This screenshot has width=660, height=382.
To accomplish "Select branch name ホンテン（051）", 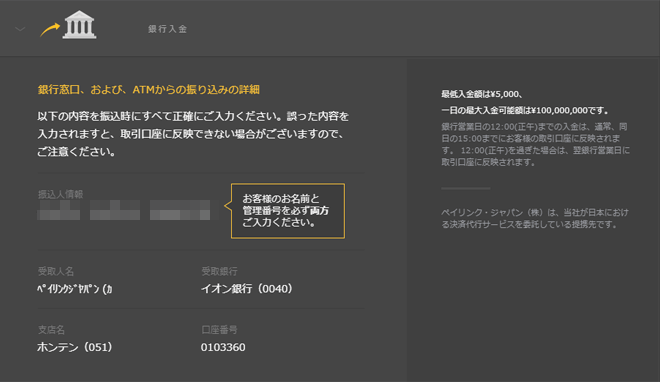I will (75, 347).
